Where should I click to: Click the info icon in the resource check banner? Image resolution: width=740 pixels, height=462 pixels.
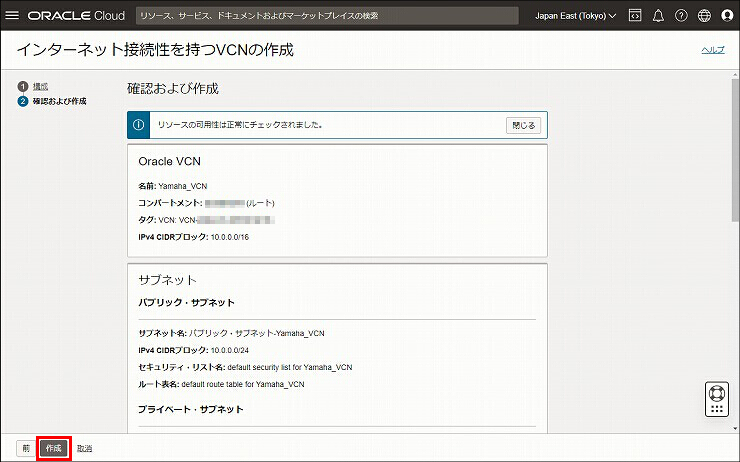point(138,125)
